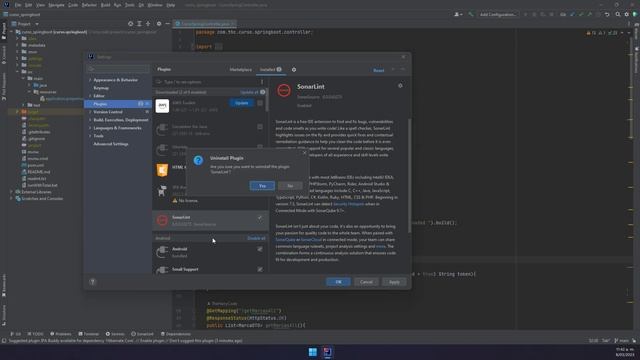Image resolution: width=640 pixels, height=360 pixels.
Task: Click the SonarLint logo in the details pane
Action: (284, 90)
